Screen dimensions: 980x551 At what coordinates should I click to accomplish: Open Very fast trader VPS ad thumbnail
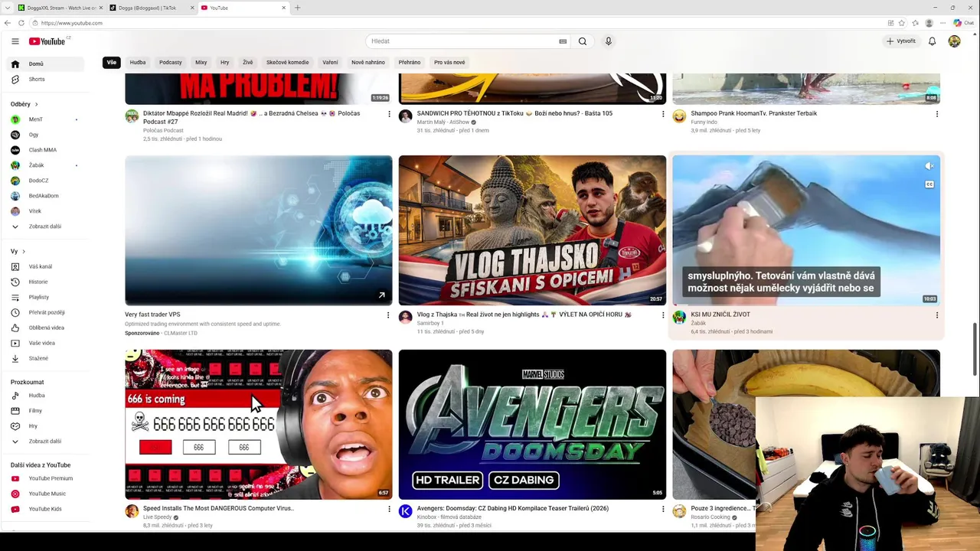pyautogui.click(x=259, y=230)
